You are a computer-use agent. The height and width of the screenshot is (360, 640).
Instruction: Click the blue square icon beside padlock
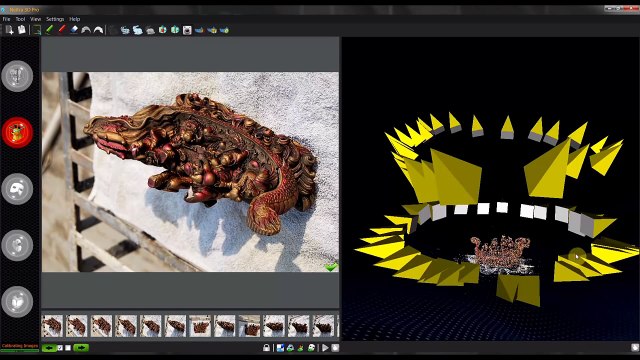pyautogui.click(x=280, y=348)
